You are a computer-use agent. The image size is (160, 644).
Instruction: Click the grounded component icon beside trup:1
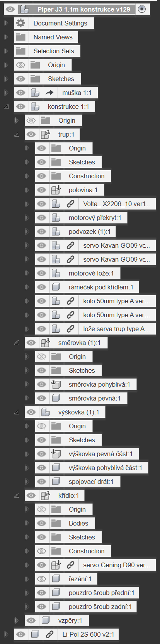(x=46, y=134)
